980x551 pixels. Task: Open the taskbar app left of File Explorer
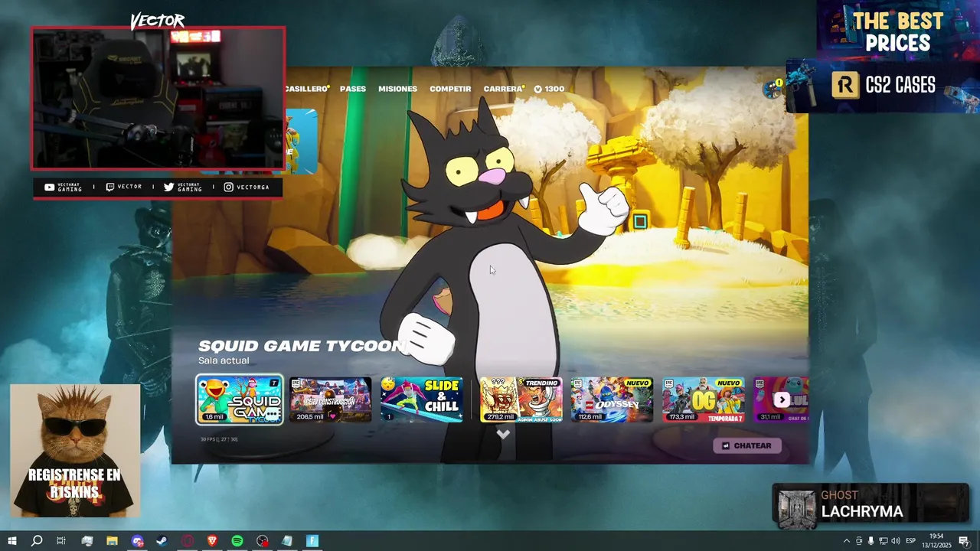(x=87, y=541)
